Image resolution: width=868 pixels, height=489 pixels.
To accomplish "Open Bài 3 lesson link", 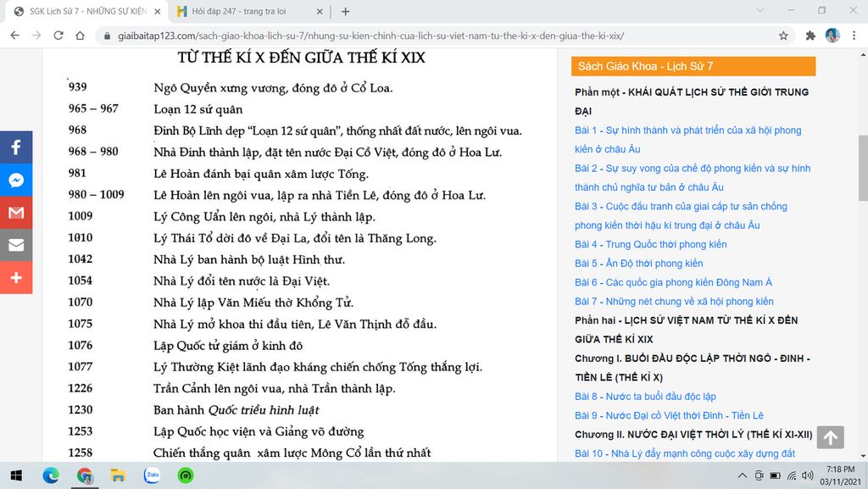I will (x=681, y=216).
